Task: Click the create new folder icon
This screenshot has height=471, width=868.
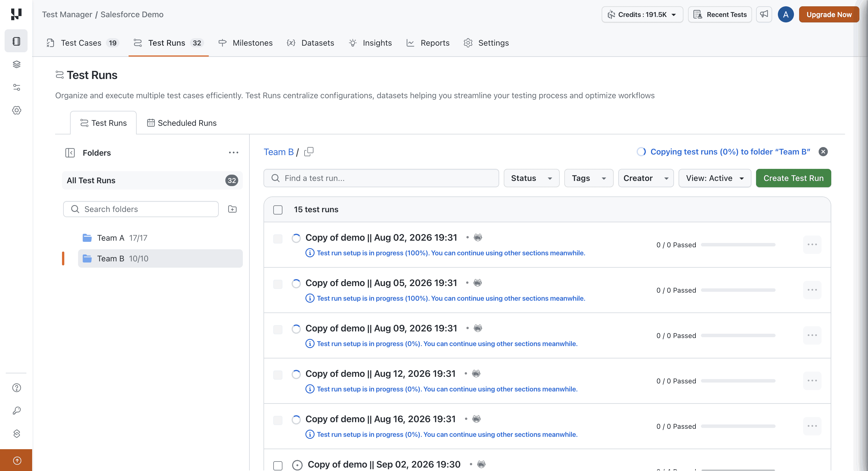Action: 232,209
